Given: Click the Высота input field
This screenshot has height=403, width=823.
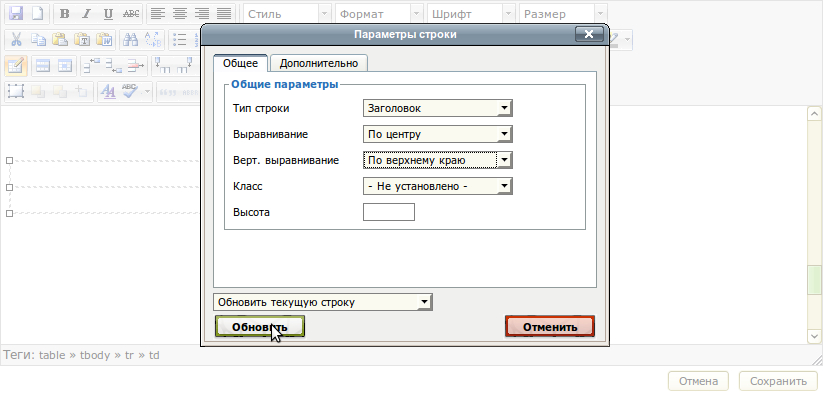Looking at the screenshot, I should 388,212.
